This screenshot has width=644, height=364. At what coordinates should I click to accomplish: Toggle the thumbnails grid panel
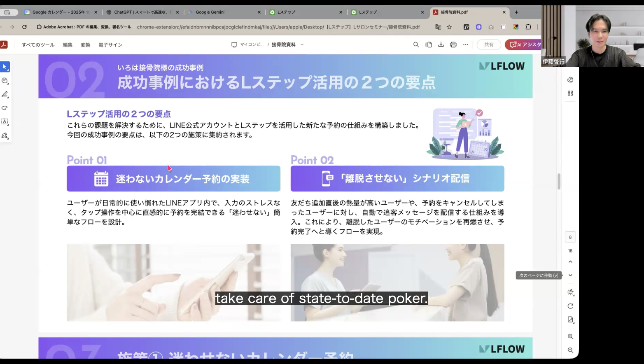pos(570,93)
